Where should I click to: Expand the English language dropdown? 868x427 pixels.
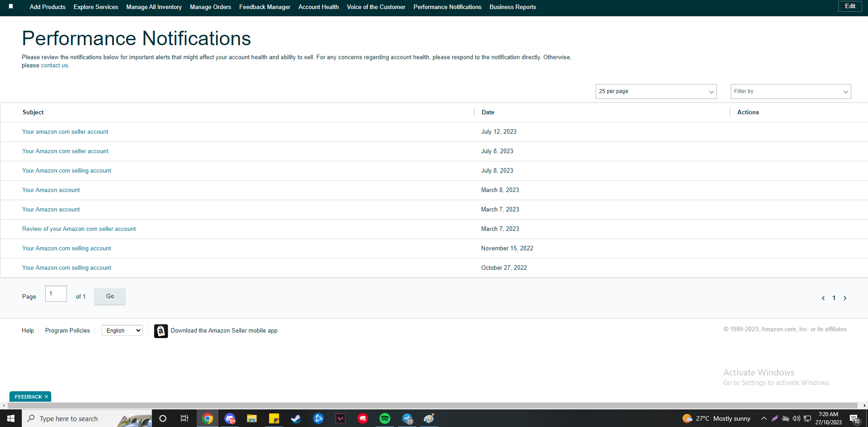122,331
